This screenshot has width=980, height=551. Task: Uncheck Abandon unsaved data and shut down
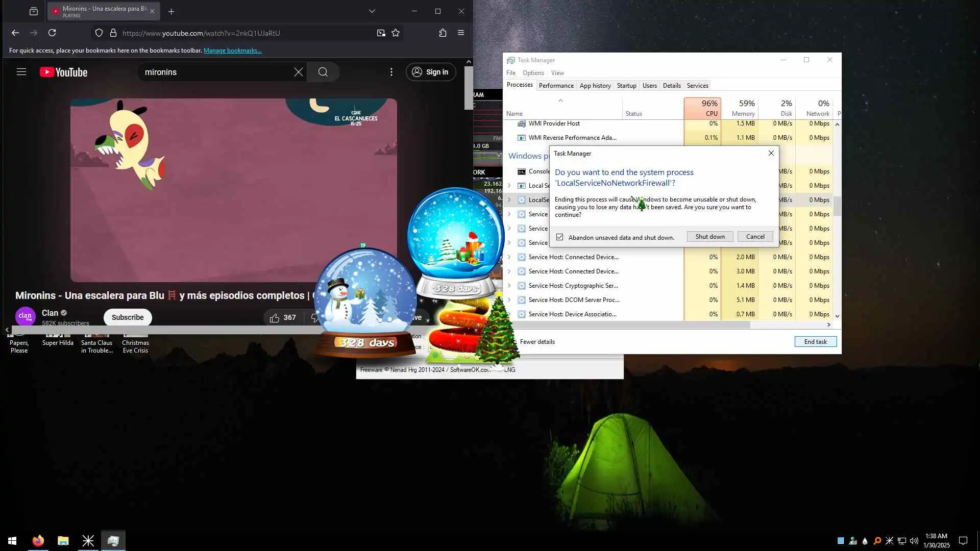point(560,237)
